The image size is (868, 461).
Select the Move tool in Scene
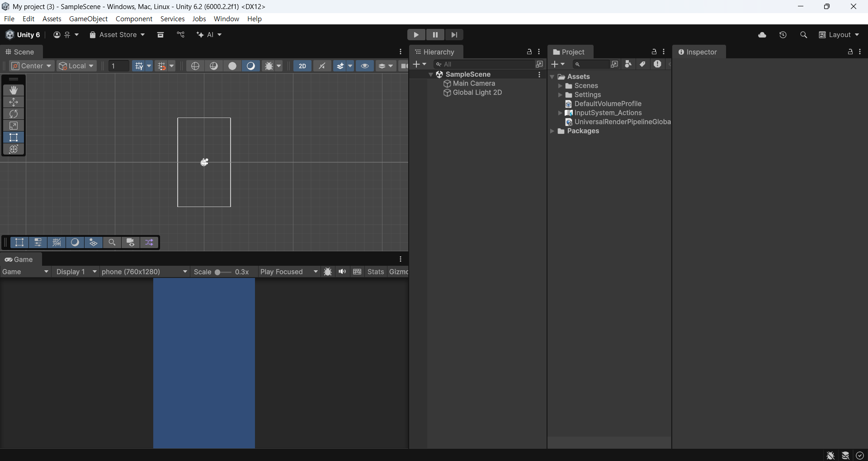(x=14, y=102)
